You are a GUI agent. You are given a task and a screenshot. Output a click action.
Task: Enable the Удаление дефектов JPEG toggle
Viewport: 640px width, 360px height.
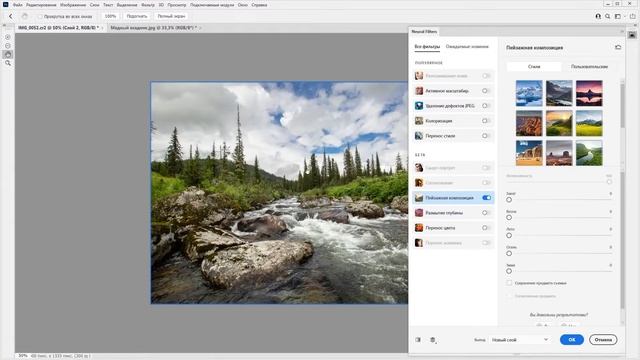point(486,106)
